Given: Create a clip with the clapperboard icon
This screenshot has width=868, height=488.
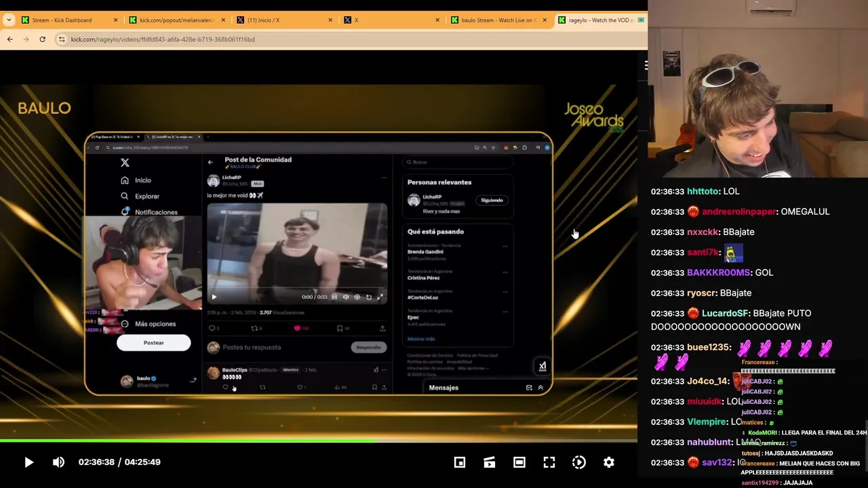Looking at the screenshot, I should point(490,462).
